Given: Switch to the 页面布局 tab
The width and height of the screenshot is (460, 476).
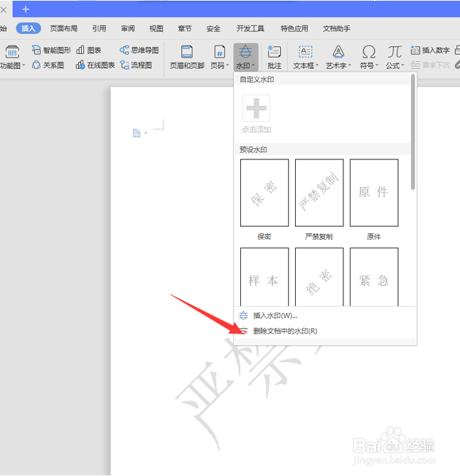Looking at the screenshot, I should click(x=64, y=28).
